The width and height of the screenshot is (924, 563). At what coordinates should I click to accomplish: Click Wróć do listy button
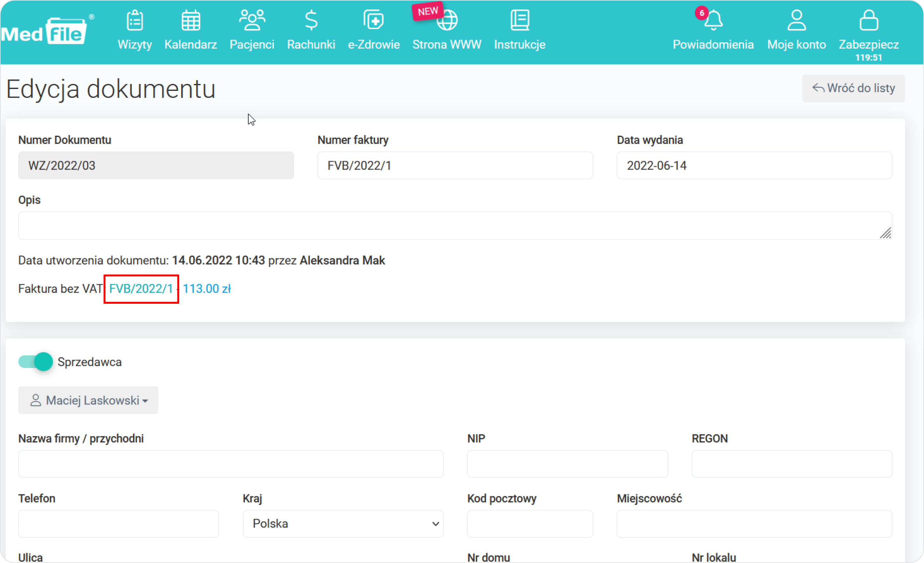(853, 89)
